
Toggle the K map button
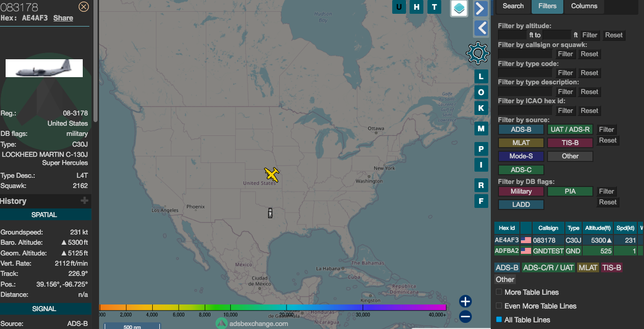coord(481,108)
